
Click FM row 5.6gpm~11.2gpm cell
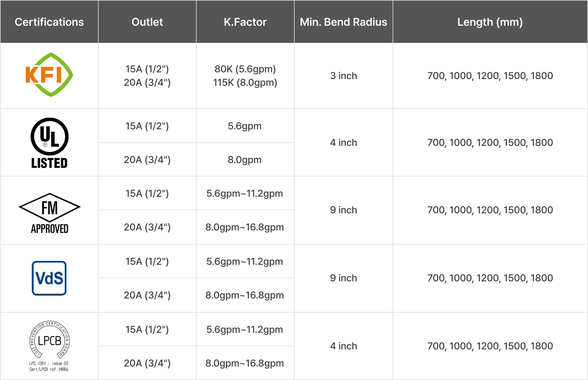[x=245, y=193]
